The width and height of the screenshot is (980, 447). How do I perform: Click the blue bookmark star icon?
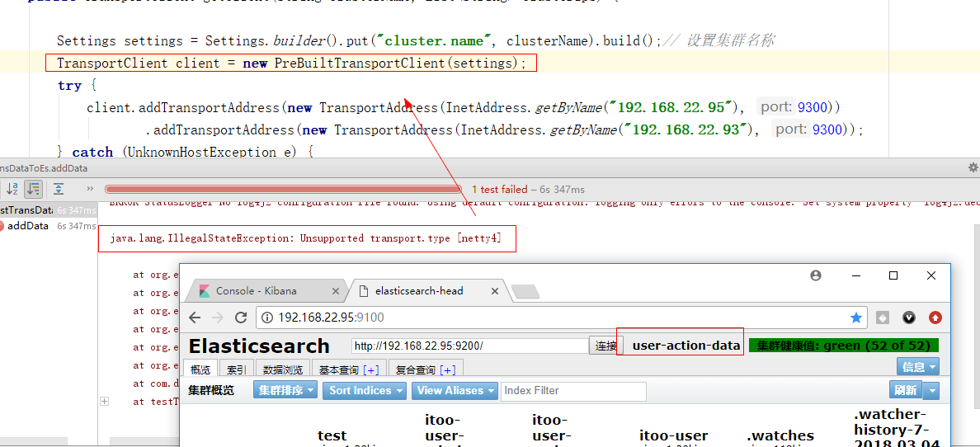coord(855,318)
